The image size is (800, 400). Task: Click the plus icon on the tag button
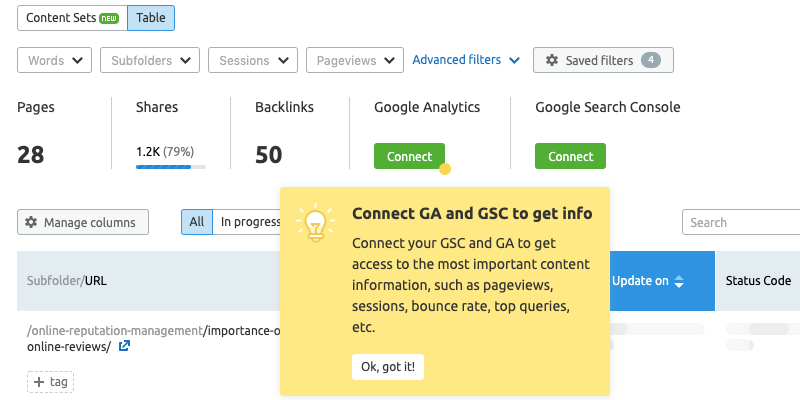[38, 382]
